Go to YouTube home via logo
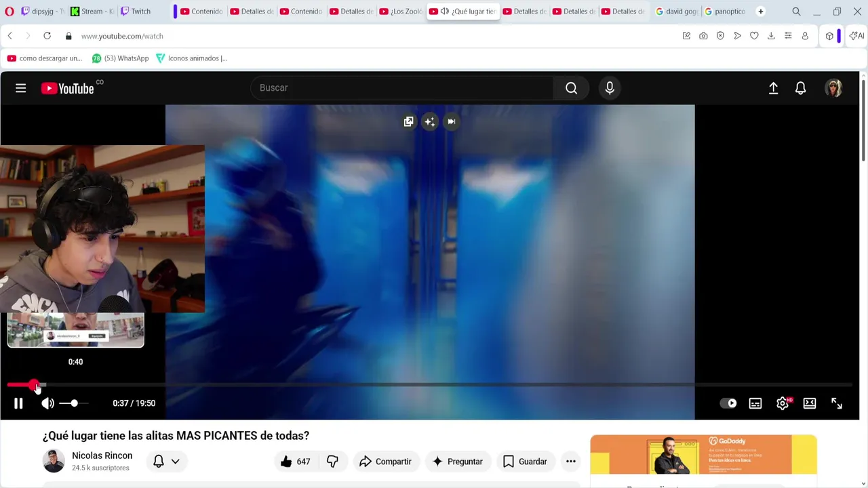This screenshot has height=488, width=868. point(68,88)
